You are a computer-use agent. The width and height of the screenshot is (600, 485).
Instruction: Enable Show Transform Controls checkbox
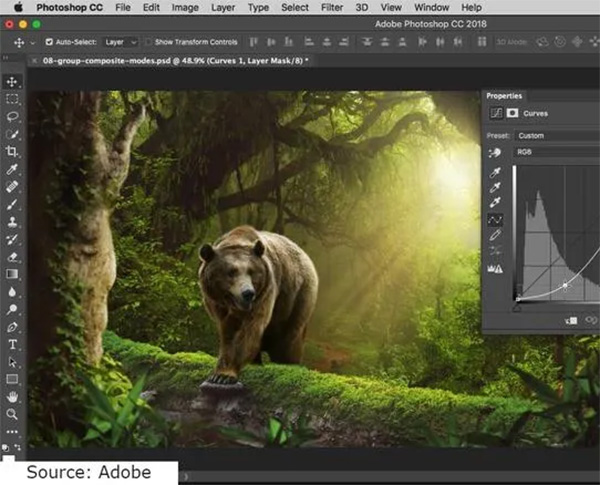pyautogui.click(x=148, y=43)
